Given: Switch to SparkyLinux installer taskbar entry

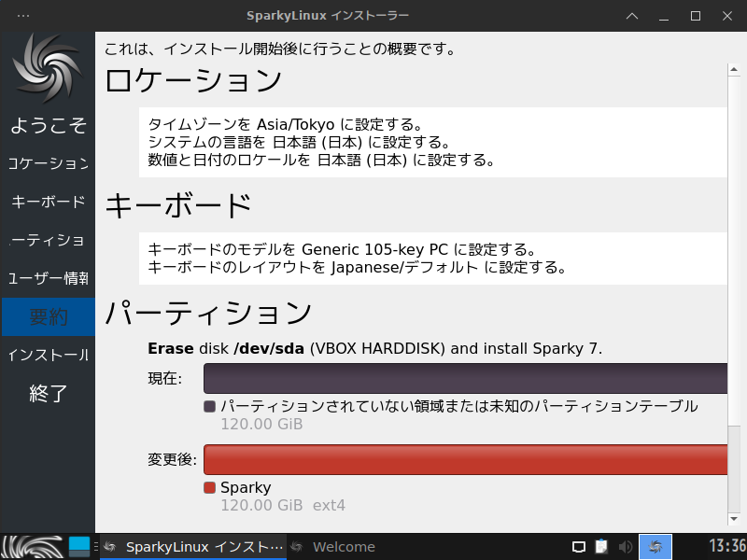Looking at the screenshot, I should click(193, 547).
